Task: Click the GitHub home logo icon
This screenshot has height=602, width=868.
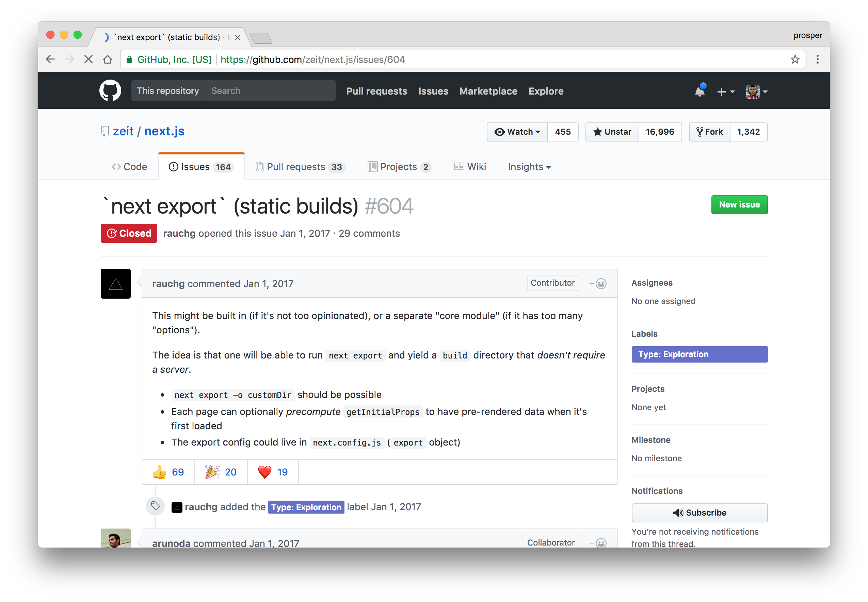Action: pyautogui.click(x=111, y=91)
